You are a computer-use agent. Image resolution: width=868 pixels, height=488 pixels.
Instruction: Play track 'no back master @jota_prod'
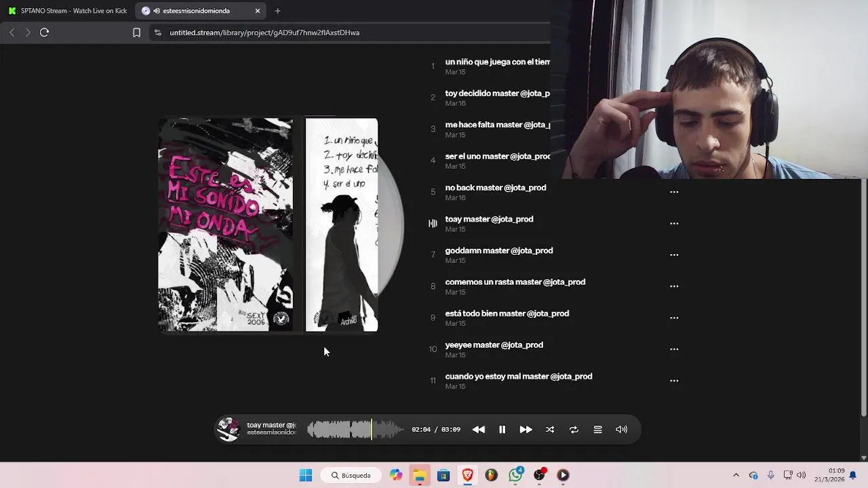tap(496, 188)
